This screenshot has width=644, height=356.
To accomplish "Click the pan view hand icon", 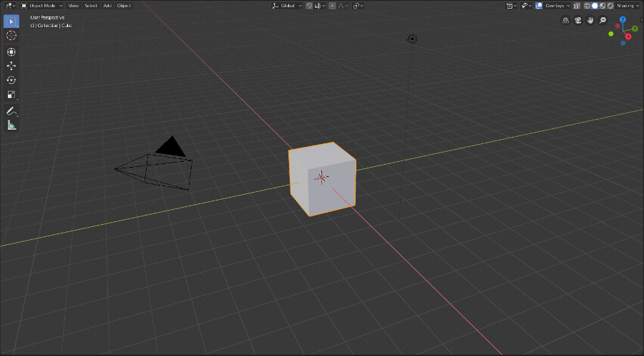I will [590, 20].
